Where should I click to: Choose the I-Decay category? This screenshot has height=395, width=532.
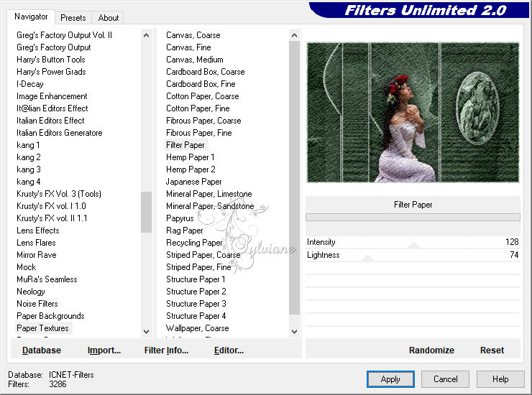click(x=30, y=84)
